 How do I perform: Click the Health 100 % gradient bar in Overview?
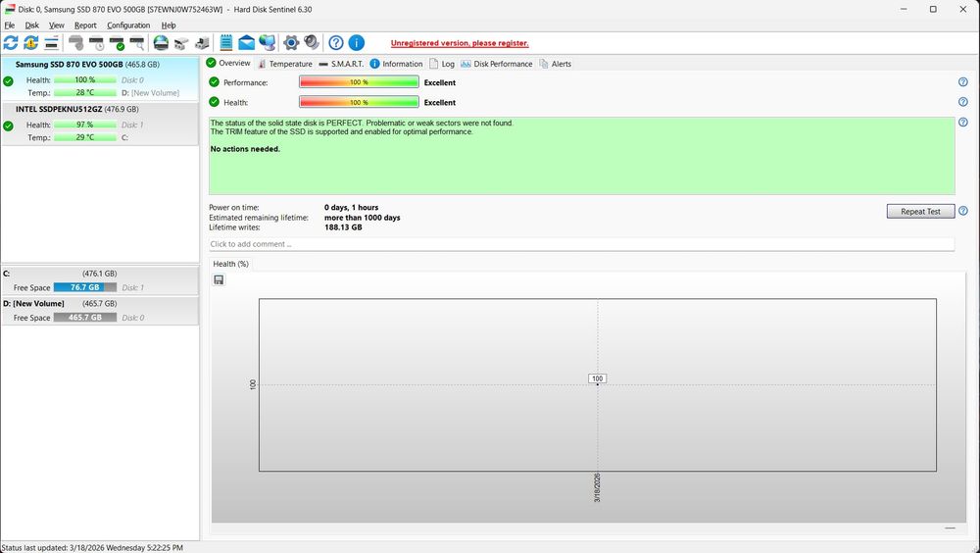coord(359,102)
